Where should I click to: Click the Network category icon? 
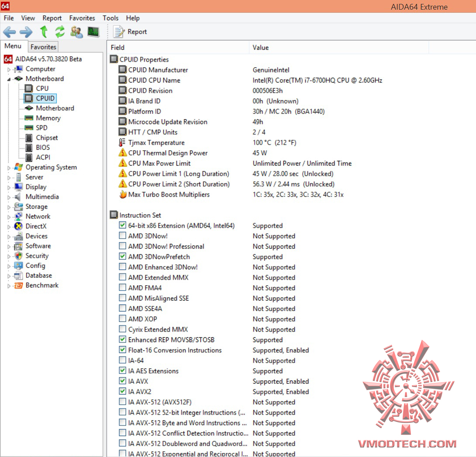point(18,216)
